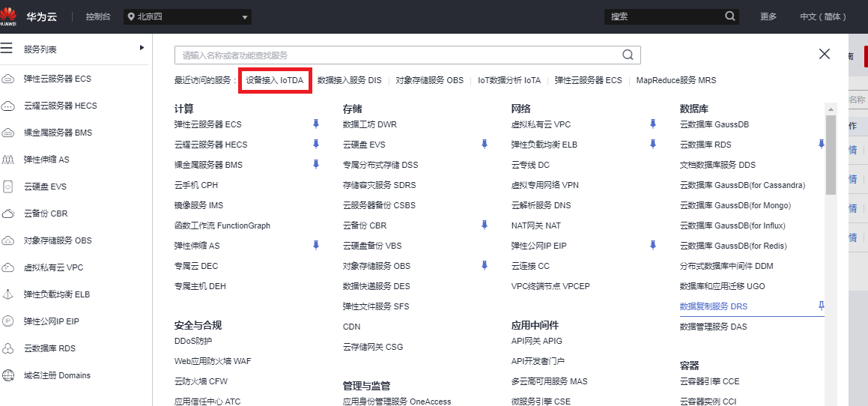Open recent service MapReduce服务 MRS
The height and width of the screenshot is (406, 868).
pyautogui.click(x=676, y=80)
